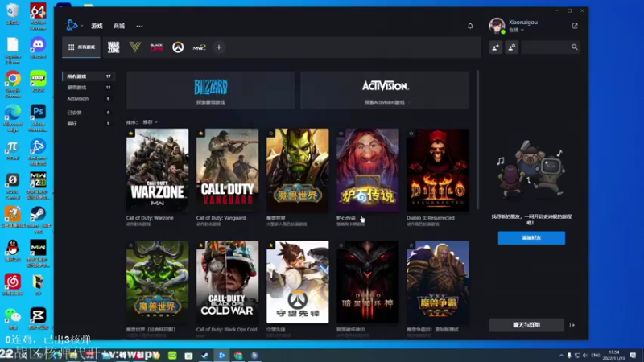The height and width of the screenshot is (362, 644).
Task: Toggle favorite star on Black Ops Cold War
Action: coord(200,245)
